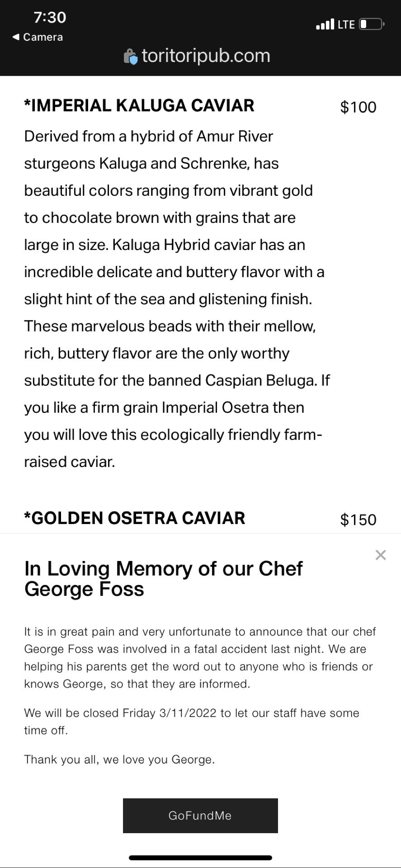Select the GOLDEN OSETRA CAVIAR heading
Image resolution: width=401 pixels, height=868 pixels.
pyautogui.click(x=134, y=518)
